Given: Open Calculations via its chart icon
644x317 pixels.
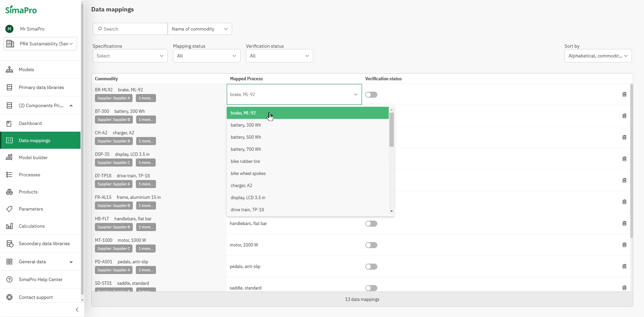Looking at the screenshot, I should pyautogui.click(x=9, y=226).
